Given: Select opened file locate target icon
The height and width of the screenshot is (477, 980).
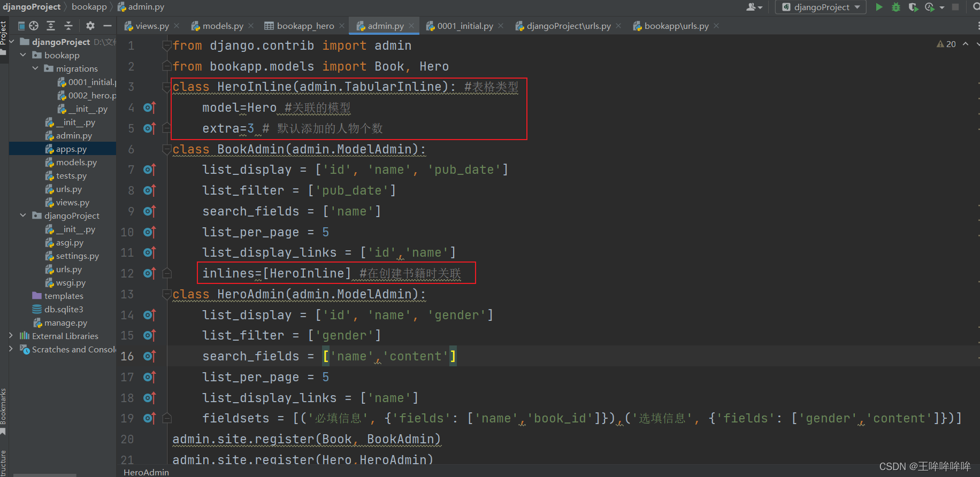Looking at the screenshot, I should 34,26.
